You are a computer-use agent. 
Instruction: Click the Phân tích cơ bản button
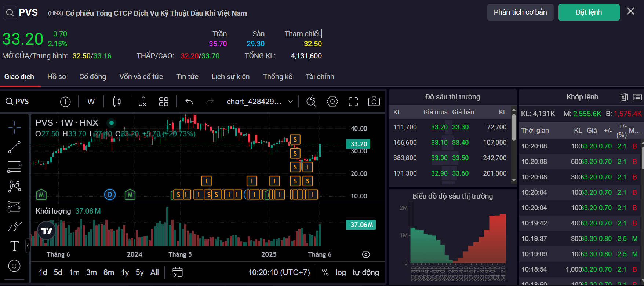click(x=520, y=12)
